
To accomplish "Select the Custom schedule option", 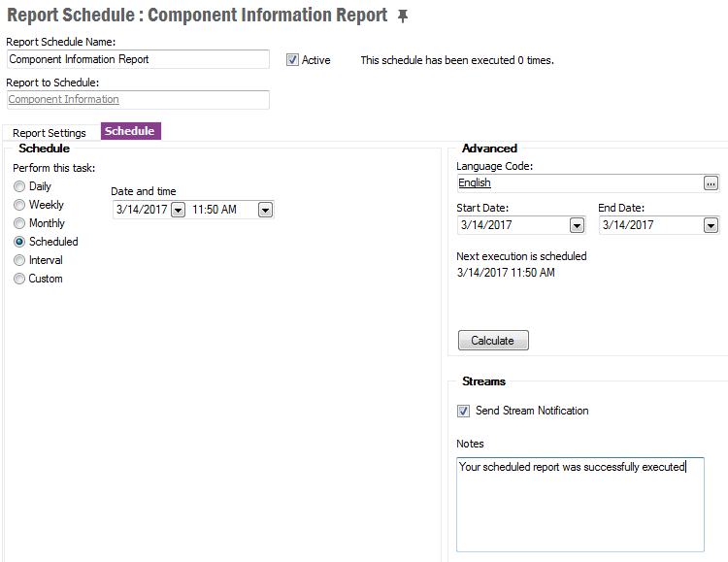I will (x=19, y=279).
